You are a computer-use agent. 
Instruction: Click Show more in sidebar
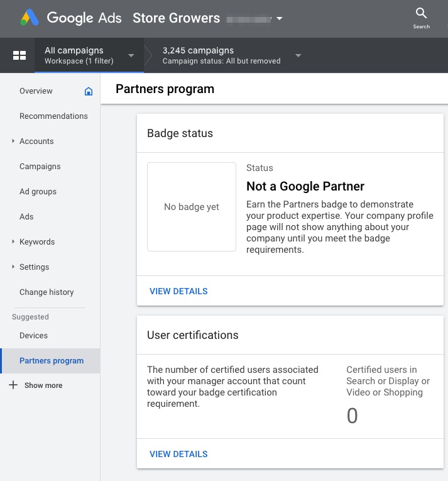(x=43, y=385)
